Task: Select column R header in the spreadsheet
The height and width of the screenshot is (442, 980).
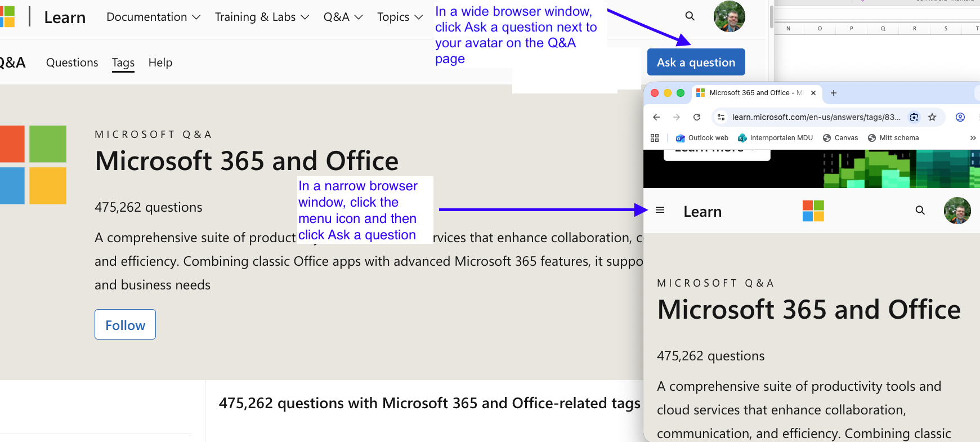Action: click(x=914, y=28)
